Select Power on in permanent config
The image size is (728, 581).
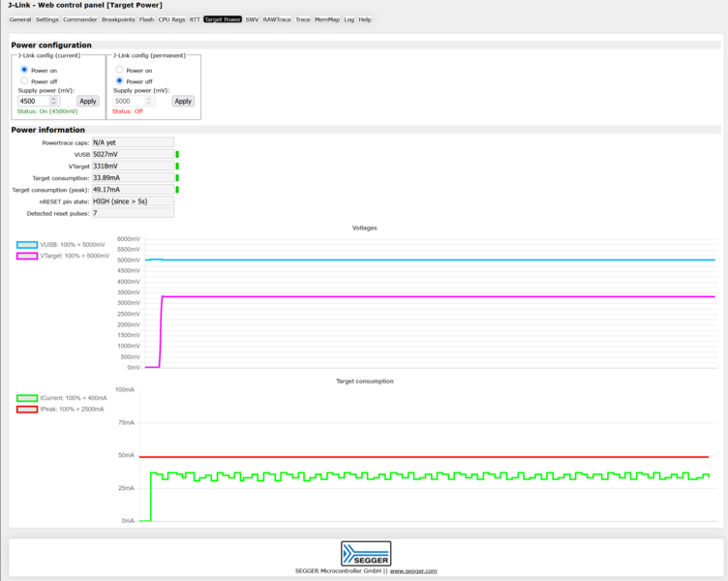point(119,70)
